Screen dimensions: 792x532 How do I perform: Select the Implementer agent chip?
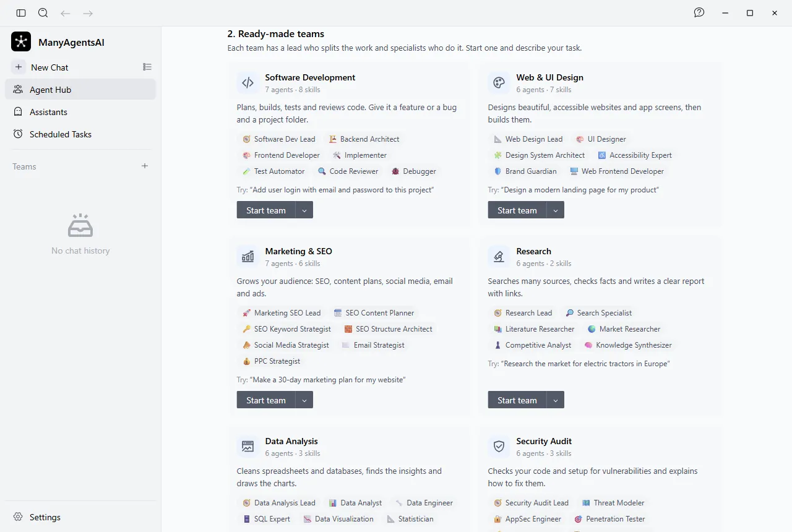tap(359, 155)
